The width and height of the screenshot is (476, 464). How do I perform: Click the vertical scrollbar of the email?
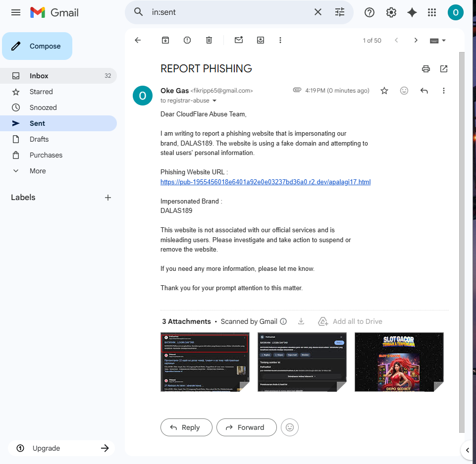click(x=462, y=242)
